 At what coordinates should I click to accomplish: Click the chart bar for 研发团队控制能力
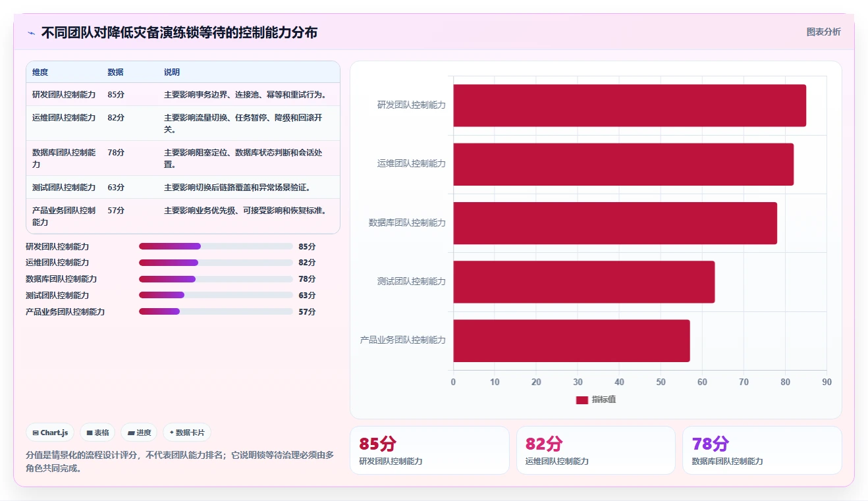tap(630, 105)
